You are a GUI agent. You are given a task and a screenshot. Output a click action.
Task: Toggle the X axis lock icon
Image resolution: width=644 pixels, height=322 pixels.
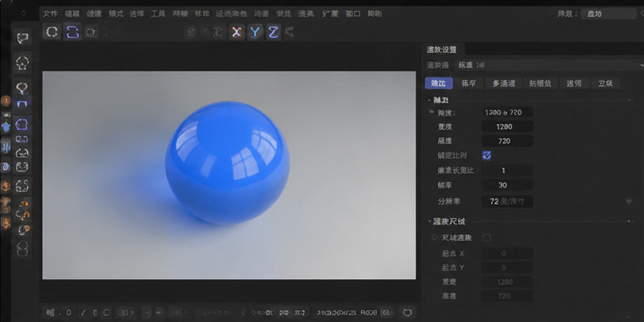(x=236, y=32)
